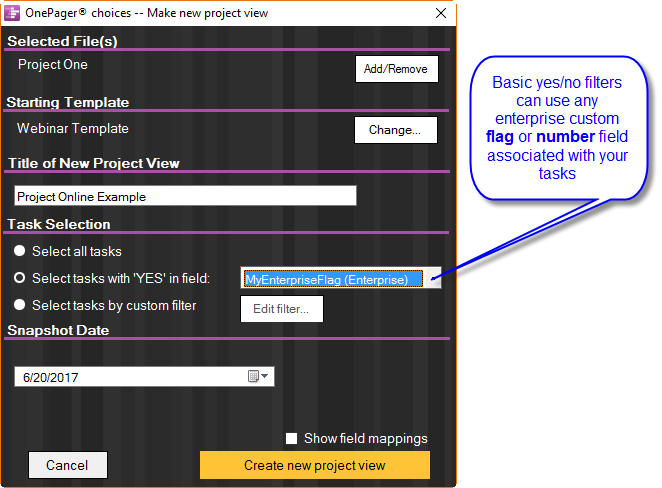Click the Project Online Example title field
Viewport: 662px width, 488px height.
point(185,196)
